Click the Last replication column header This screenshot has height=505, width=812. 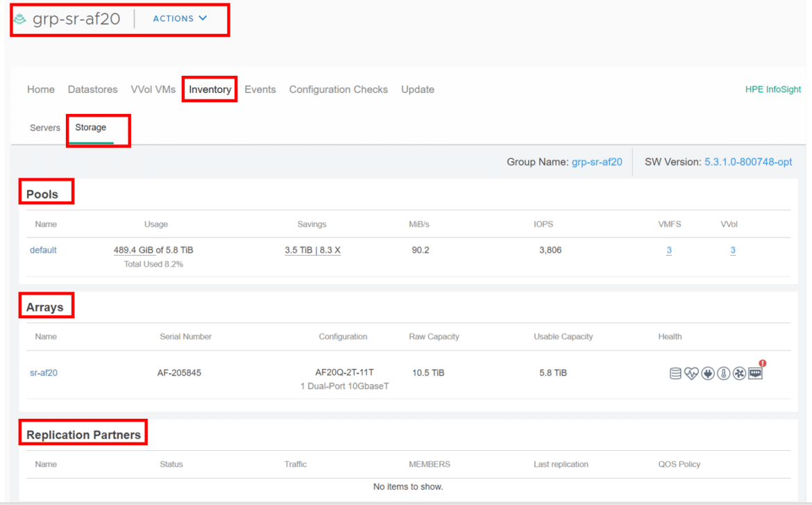click(x=561, y=464)
